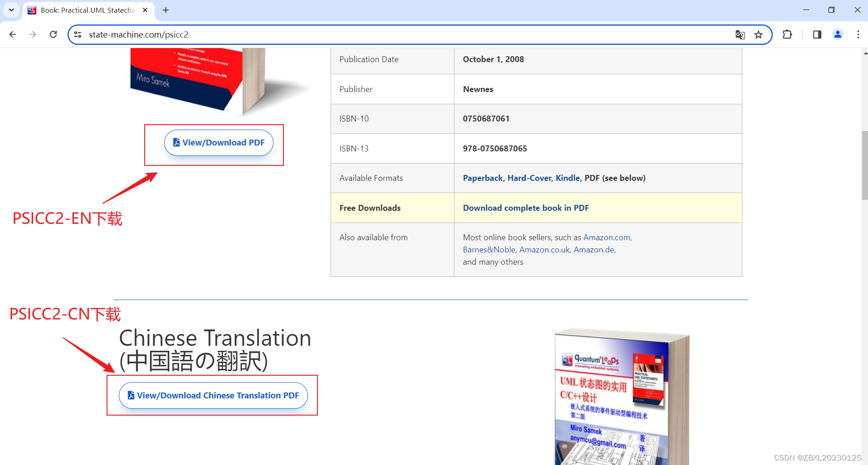Go forward to the next page
This screenshot has width=868, height=465.
click(33, 34)
